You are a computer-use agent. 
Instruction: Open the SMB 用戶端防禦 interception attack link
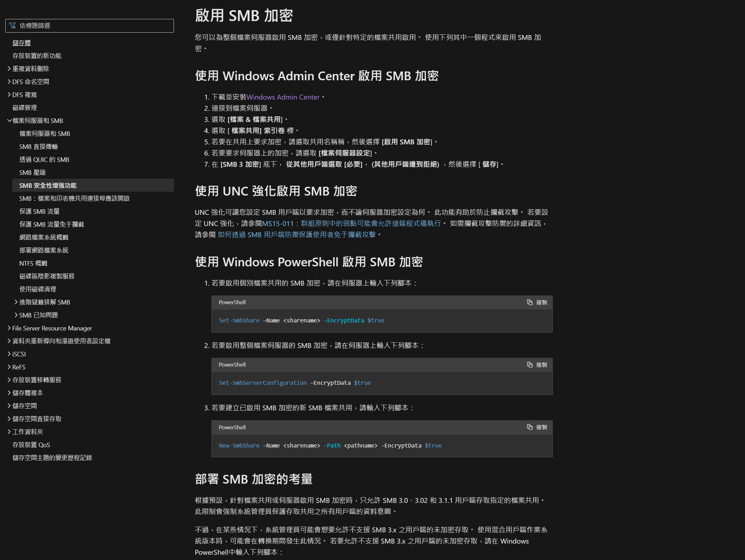pyautogui.click(x=297, y=234)
